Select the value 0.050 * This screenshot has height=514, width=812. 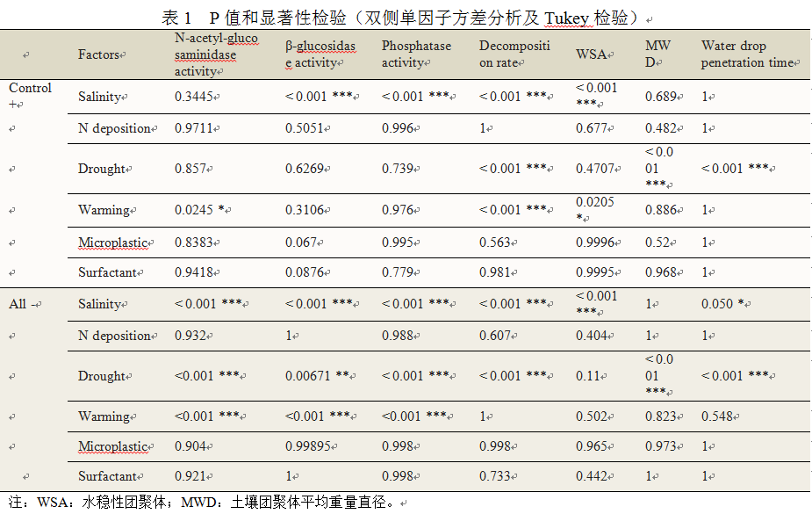point(723,304)
